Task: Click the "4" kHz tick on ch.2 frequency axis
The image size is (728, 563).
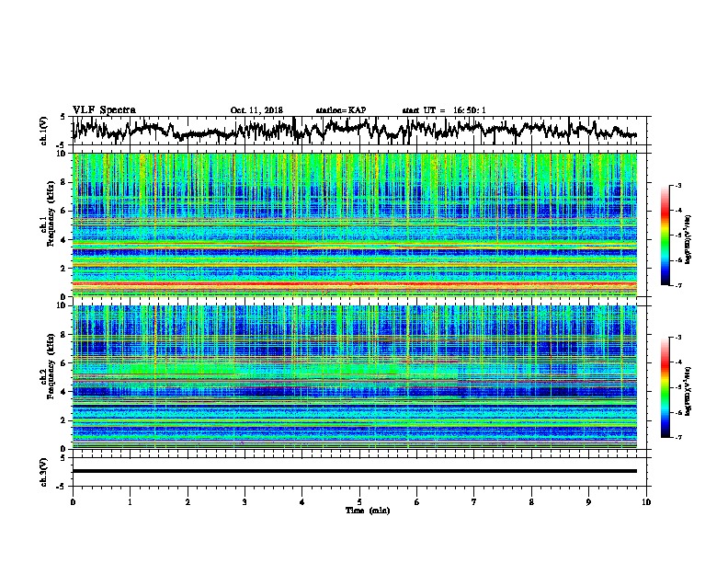Action: 65,392
